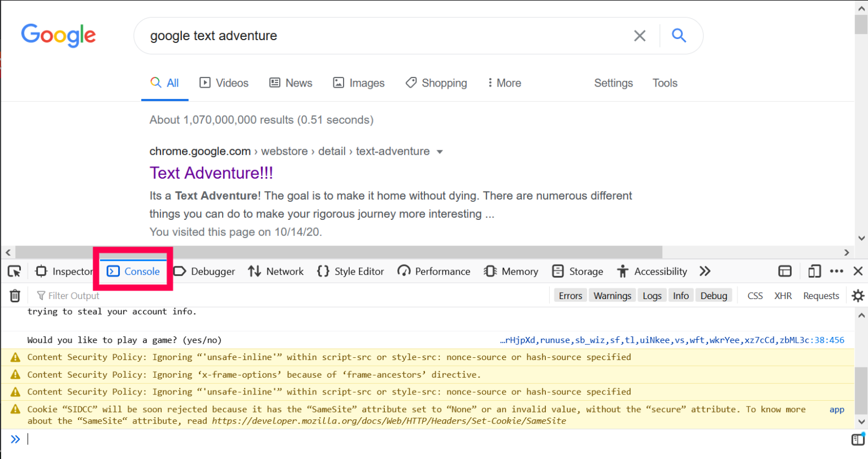Switch to the Network tab

pos(276,271)
